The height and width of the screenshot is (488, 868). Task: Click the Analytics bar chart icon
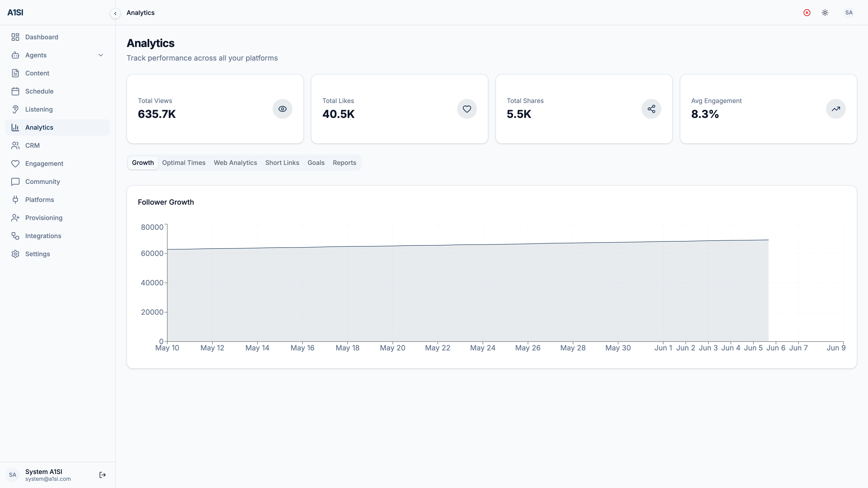pos(15,127)
